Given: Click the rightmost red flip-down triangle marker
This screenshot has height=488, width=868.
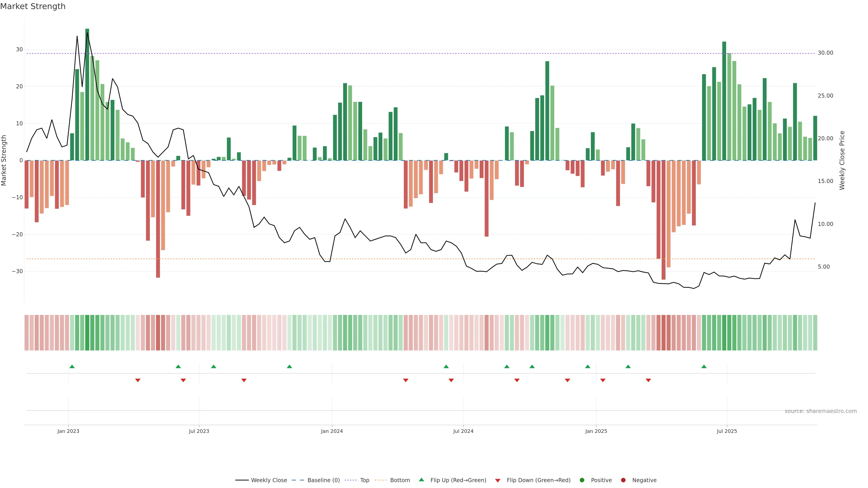Looking at the screenshot, I should point(648,380).
